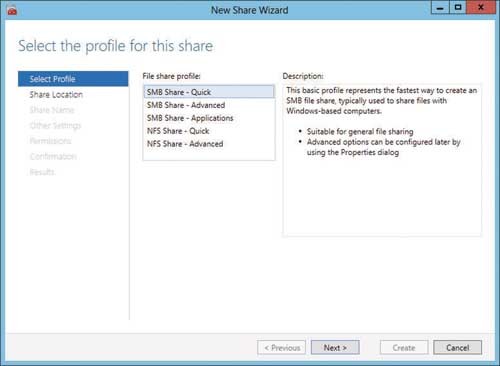500x366 pixels.
Task: Click the Previous button
Action: pyautogui.click(x=282, y=348)
